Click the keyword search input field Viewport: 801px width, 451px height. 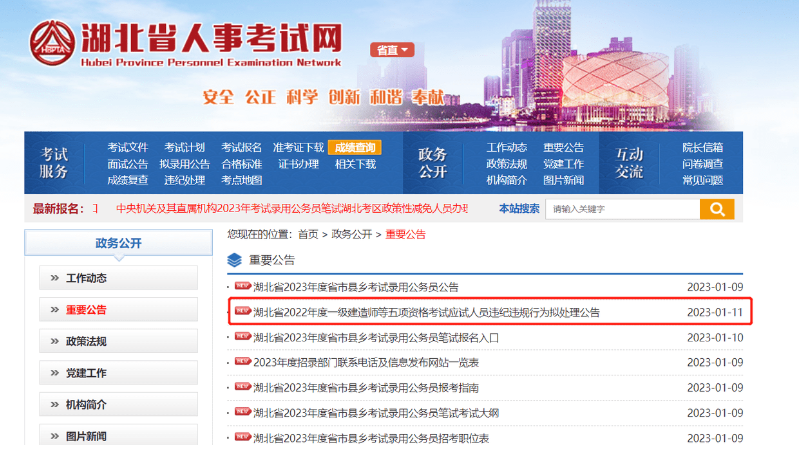pos(623,209)
